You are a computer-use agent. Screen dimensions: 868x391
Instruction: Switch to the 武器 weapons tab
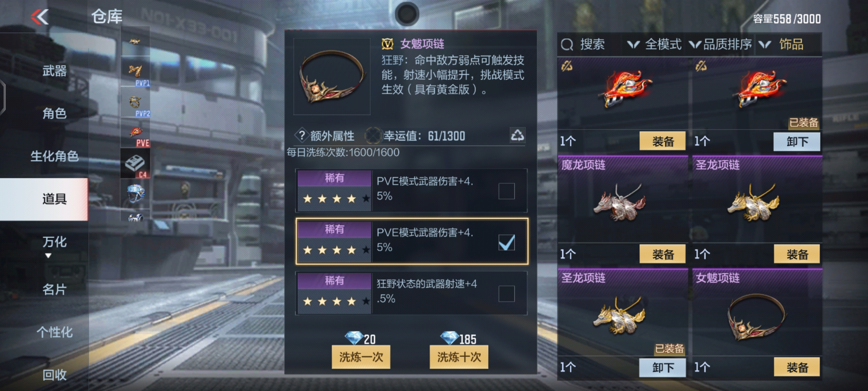pyautogui.click(x=54, y=71)
